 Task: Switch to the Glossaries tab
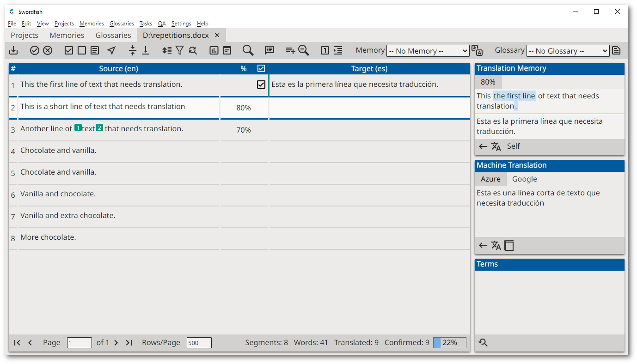point(113,35)
